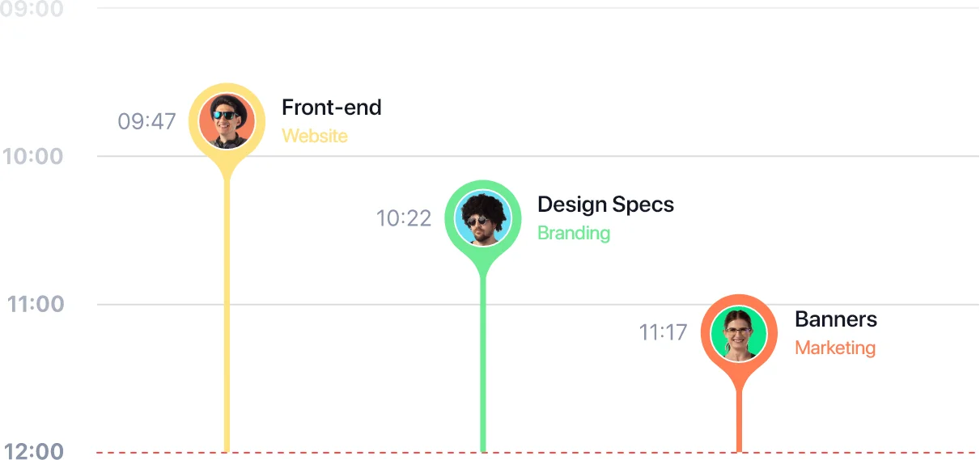Viewport: 980px width, 460px height.
Task: Select the Website project label
Action: 315,136
